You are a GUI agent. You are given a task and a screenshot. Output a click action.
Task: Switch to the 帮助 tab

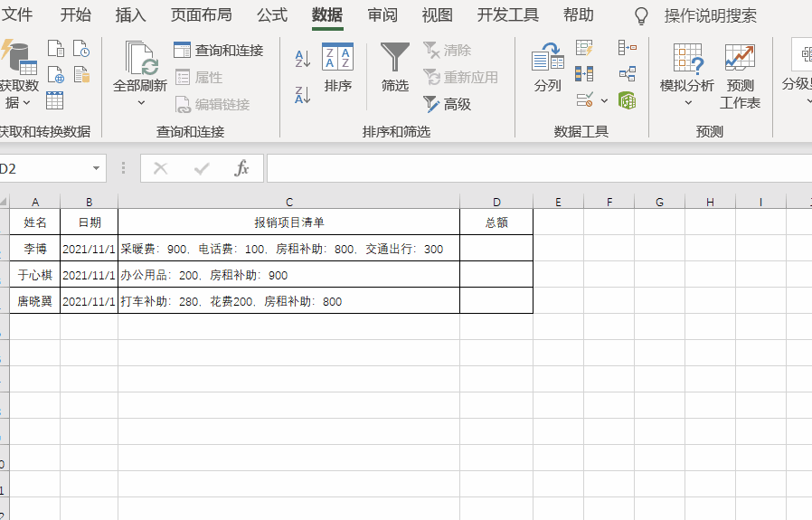click(579, 15)
